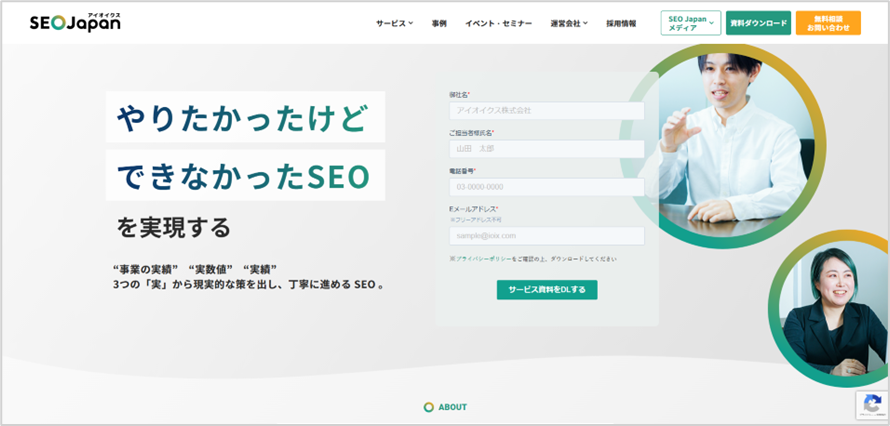Screen dimensions: 890x426
Task: Click the green 資料ダウンロード button
Action: [758, 23]
